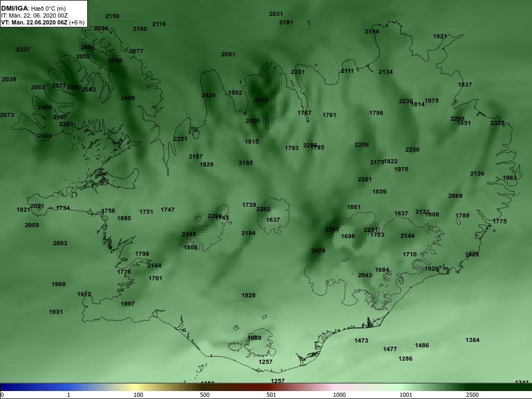
Task: Click the map value 1286
Action: 405,359
